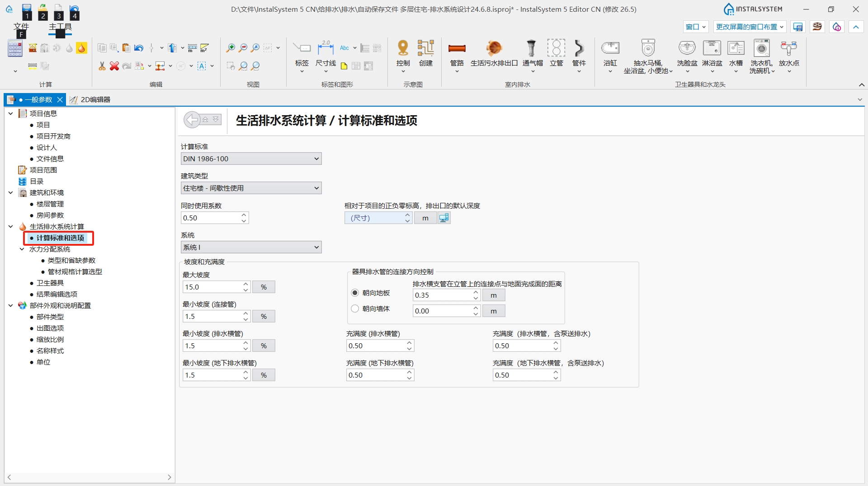Select 单位 in the tree
The width and height of the screenshot is (868, 486).
click(43, 362)
